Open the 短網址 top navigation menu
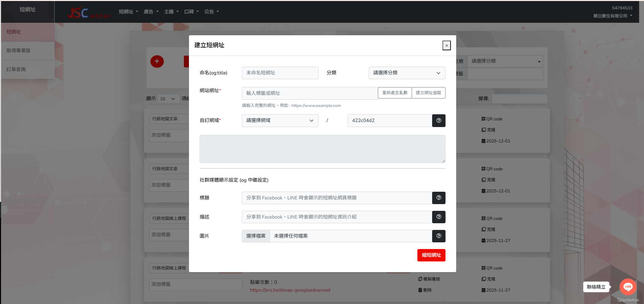Screen dimensions: 644x304 click(x=128, y=12)
